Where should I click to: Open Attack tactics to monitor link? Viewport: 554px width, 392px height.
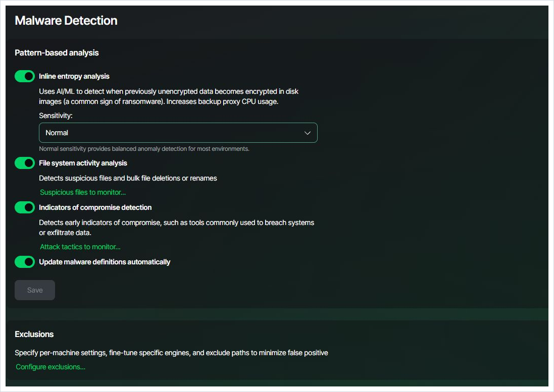[80, 247]
